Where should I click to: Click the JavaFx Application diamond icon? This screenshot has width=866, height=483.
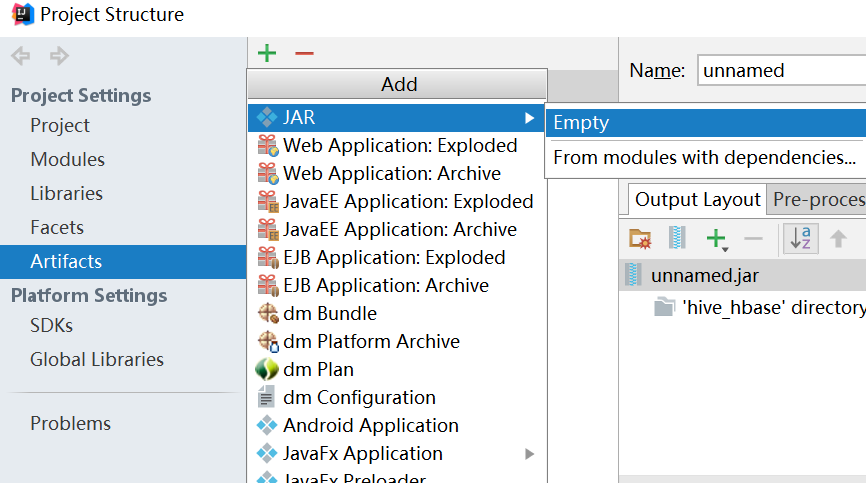[x=267, y=453]
